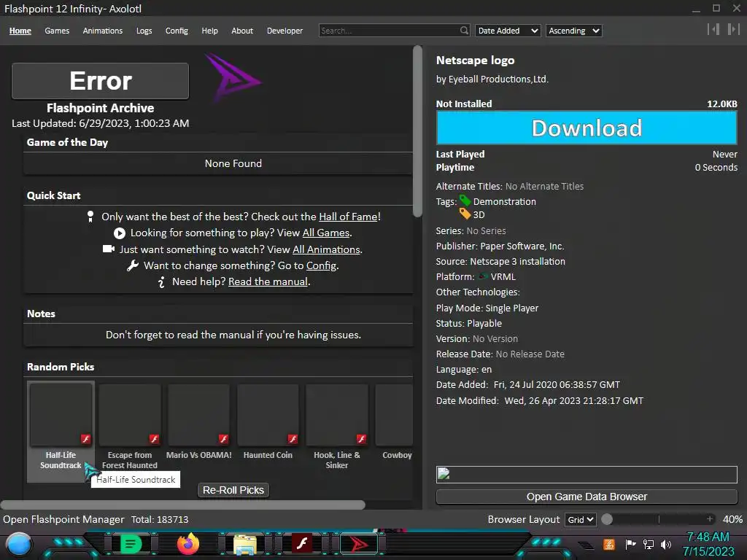
Task: Click the broken screenshot image icon
Action: pos(444,473)
